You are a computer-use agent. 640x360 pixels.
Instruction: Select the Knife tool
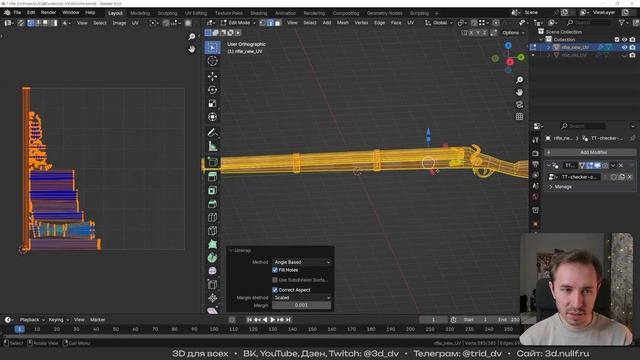tap(212, 231)
